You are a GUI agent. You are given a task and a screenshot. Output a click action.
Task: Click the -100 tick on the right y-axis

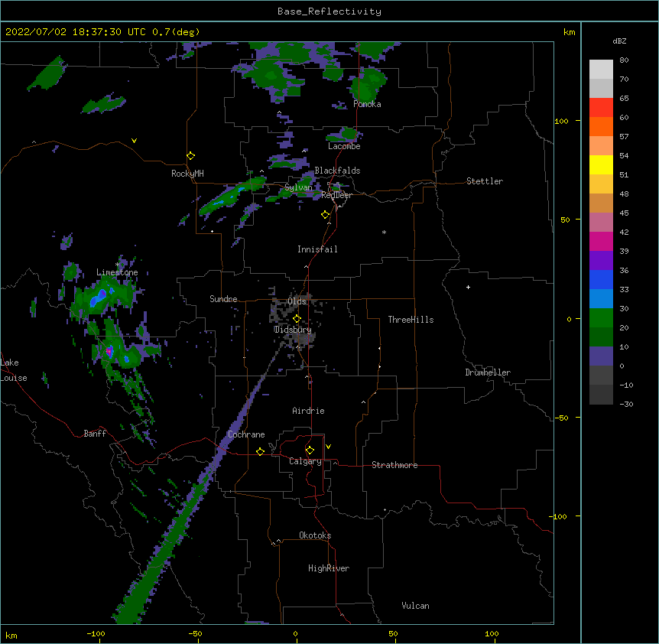(559, 516)
